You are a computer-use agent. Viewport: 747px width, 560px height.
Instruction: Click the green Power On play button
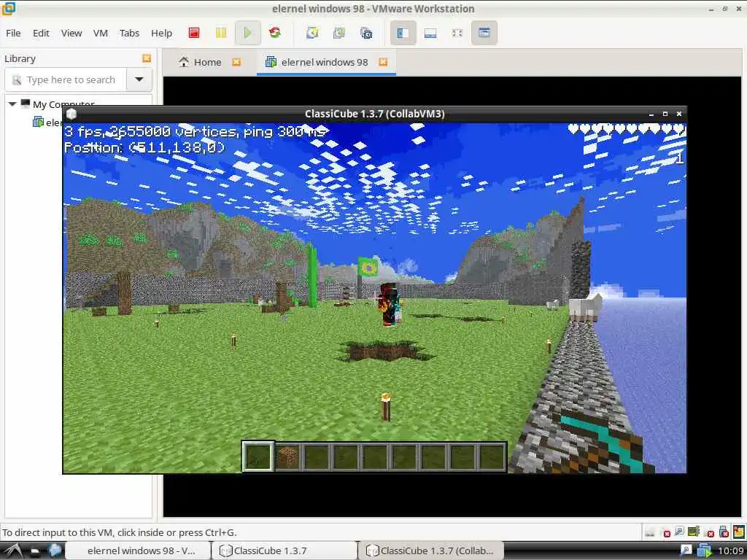[x=247, y=33]
